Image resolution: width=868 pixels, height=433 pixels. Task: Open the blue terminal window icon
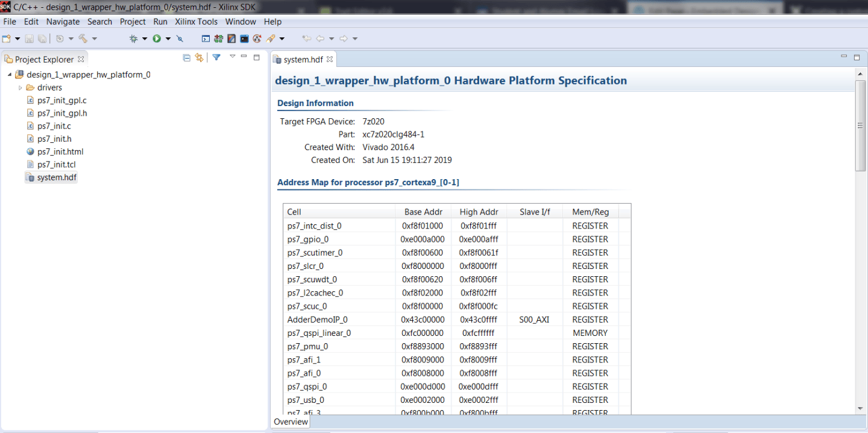click(x=244, y=39)
